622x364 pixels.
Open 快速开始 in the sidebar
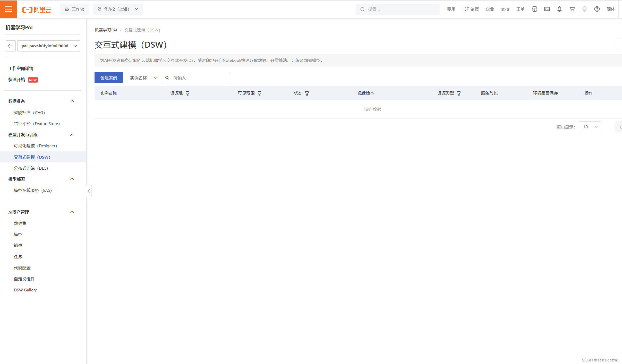click(x=16, y=80)
